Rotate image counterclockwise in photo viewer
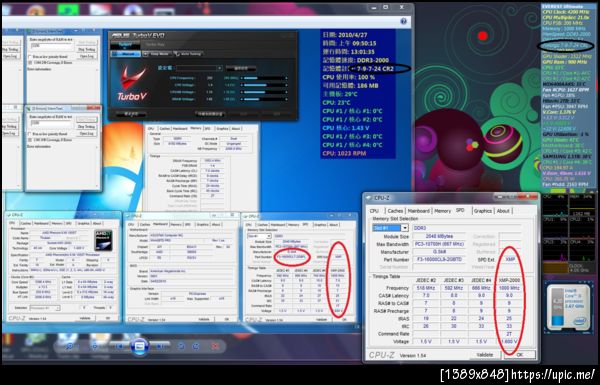This screenshot has height=385, width=600. (181, 346)
